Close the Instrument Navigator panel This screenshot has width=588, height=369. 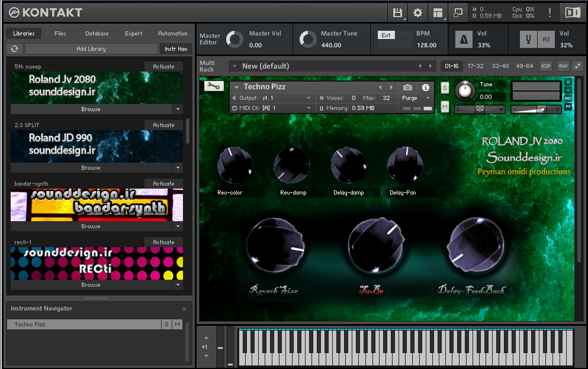[185, 309]
